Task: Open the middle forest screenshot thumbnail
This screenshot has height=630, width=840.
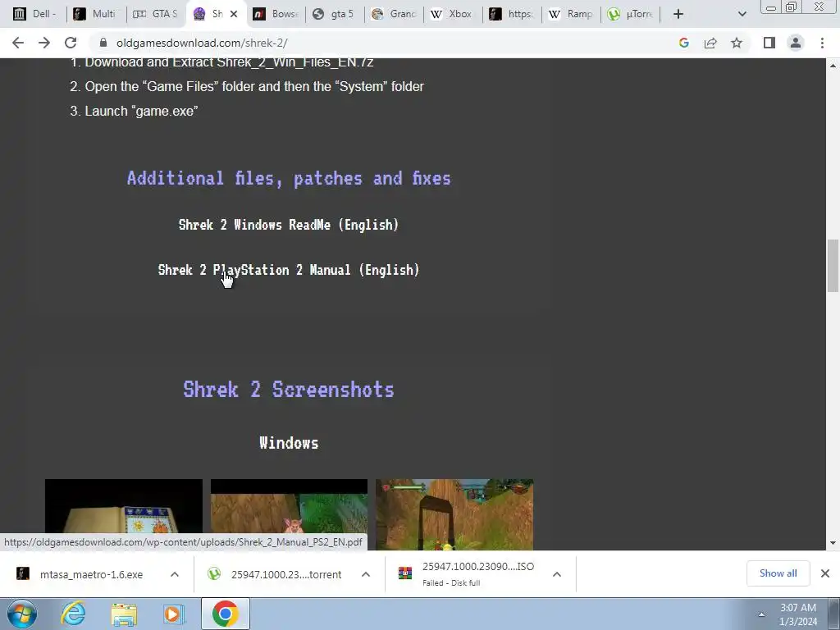Action: [x=290, y=514]
